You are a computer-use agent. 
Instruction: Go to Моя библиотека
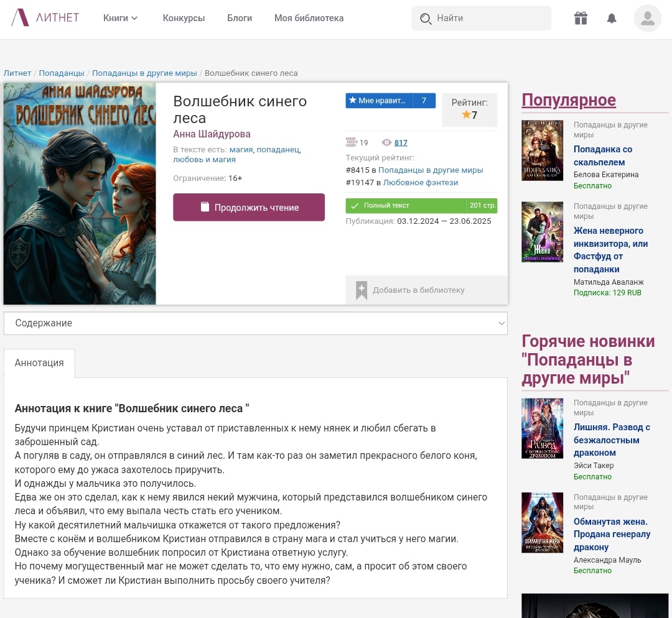pyautogui.click(x=309, y=18)
